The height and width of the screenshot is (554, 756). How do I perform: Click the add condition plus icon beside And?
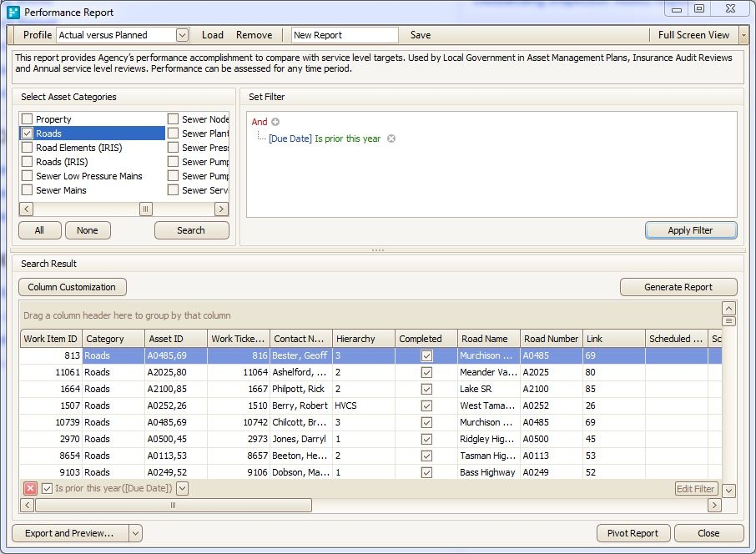tap(275, 122)
